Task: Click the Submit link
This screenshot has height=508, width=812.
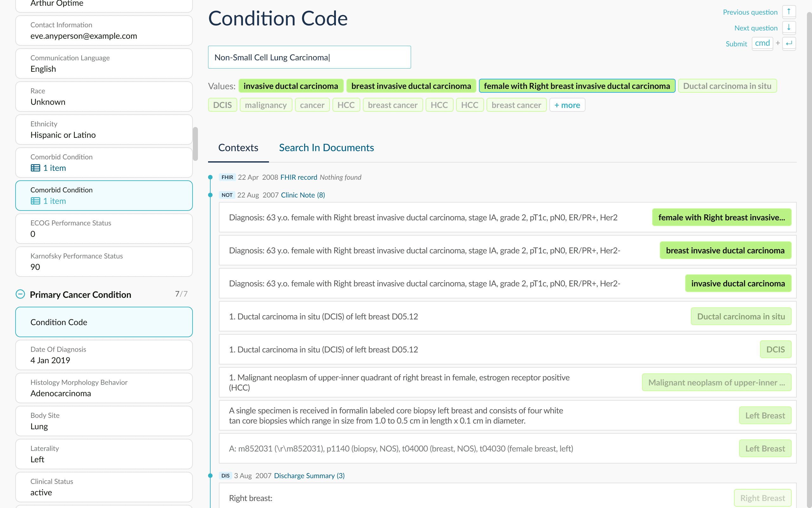Action: click(736, 44)
